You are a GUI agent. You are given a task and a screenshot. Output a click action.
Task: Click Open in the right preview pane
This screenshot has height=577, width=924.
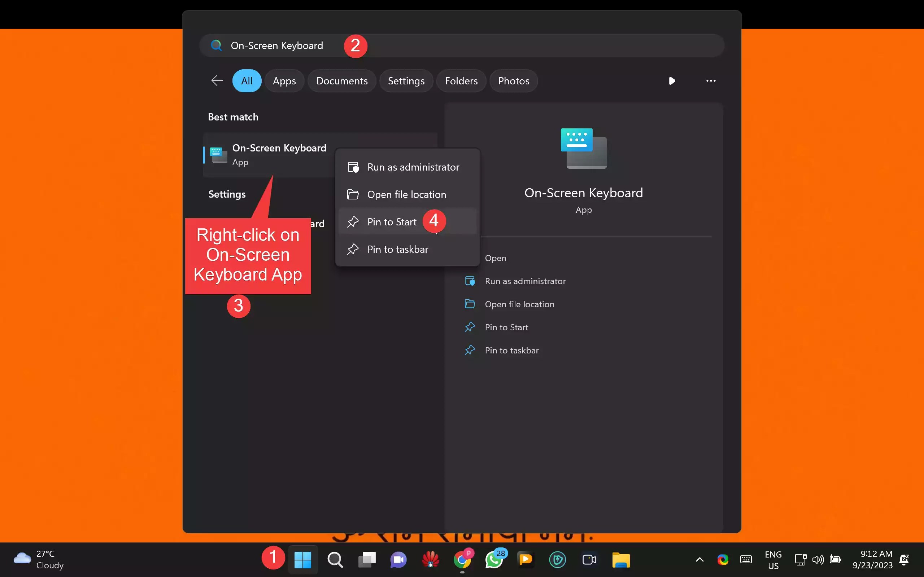[x=495, y=258]
